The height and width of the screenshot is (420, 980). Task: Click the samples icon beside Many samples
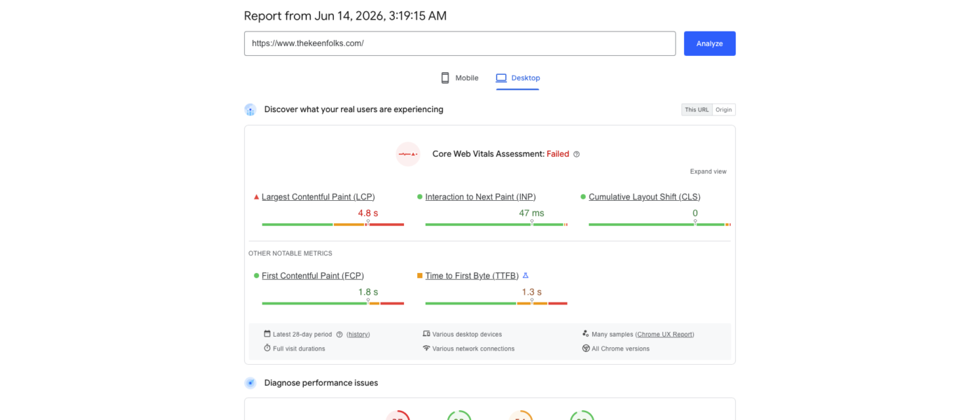point(586,334)
